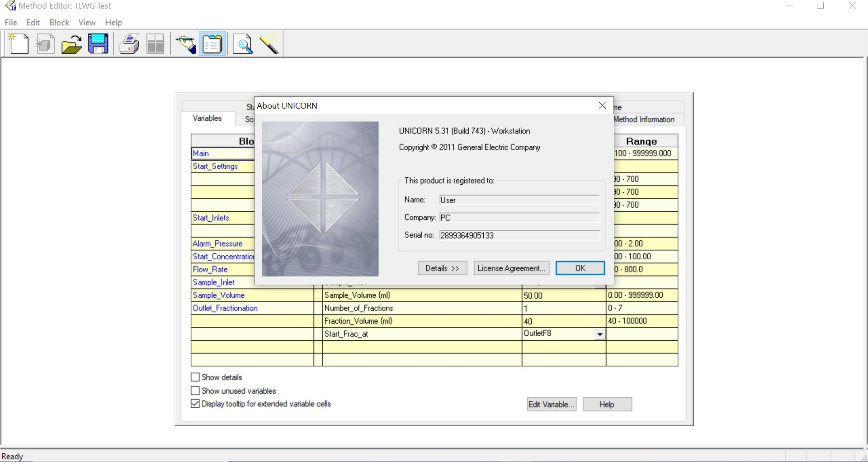
Task: Select the Sample_Inlet block
Action: point(213,282)
